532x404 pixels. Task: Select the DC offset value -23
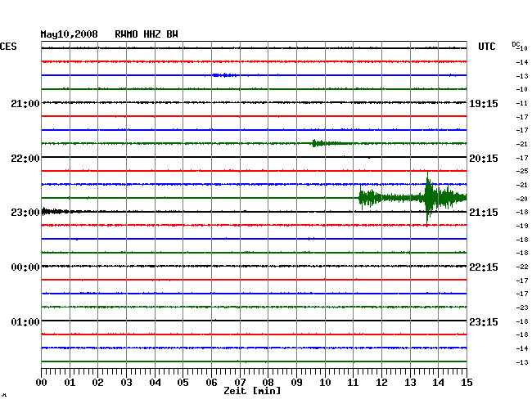[x=522, y=307]
